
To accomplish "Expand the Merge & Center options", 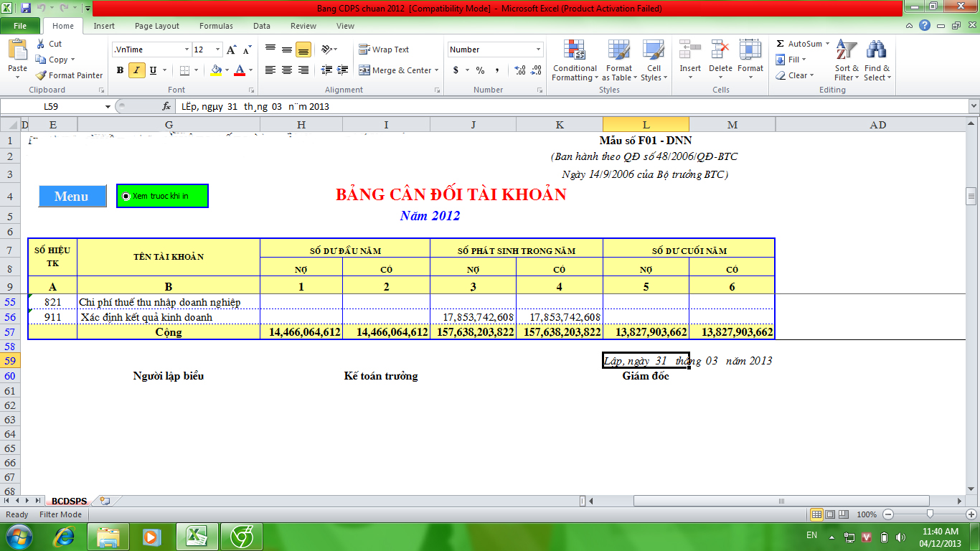I will [436, 70].
